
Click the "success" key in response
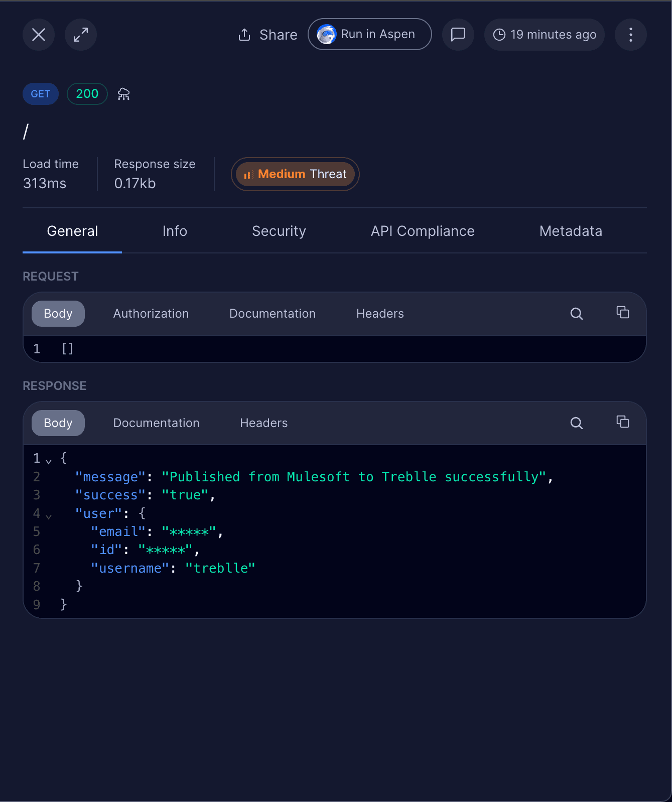(x=110, y=495)
